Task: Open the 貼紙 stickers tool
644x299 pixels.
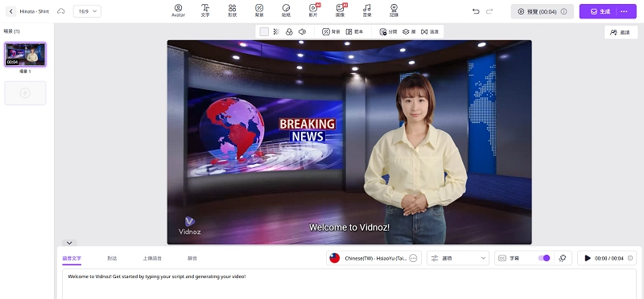Action: tap(286, 10)
